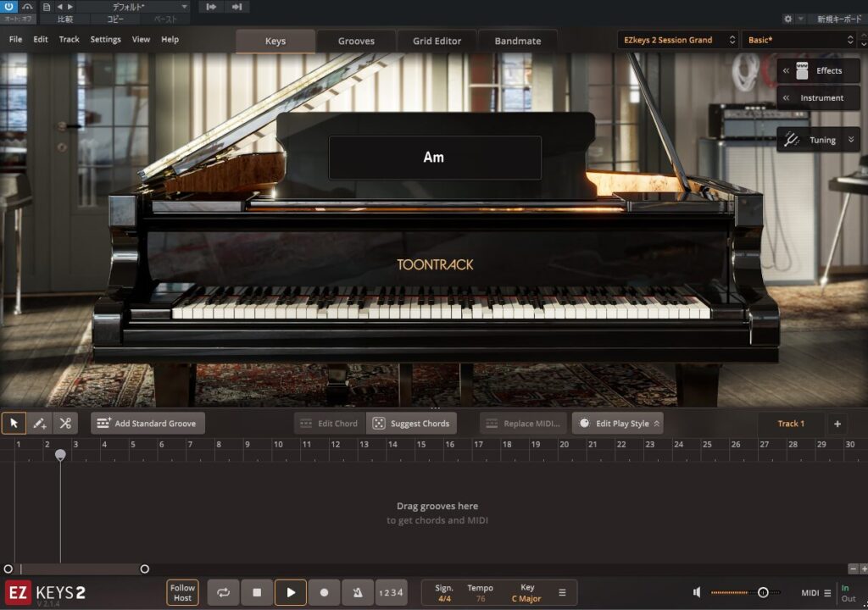Screen dimensions: 868x610
Task: Click the count-in 1234 icon
Action: 391,592
